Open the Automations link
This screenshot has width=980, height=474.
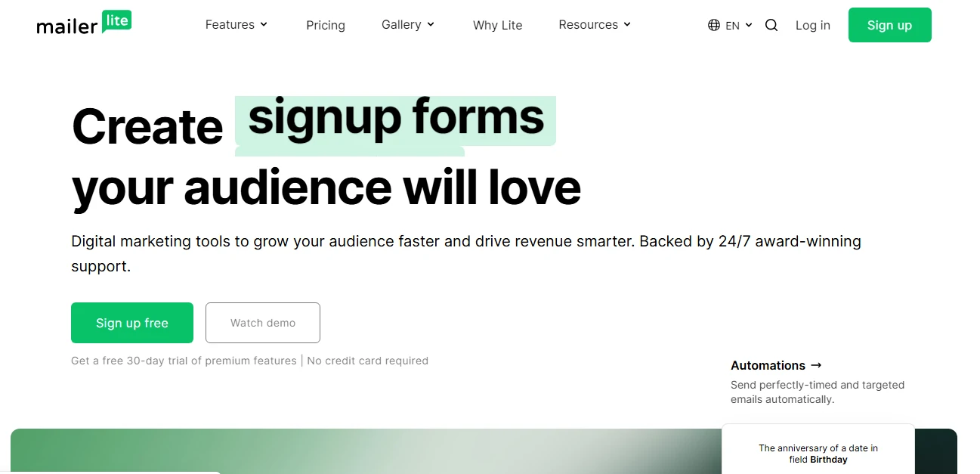pos(776,365)
